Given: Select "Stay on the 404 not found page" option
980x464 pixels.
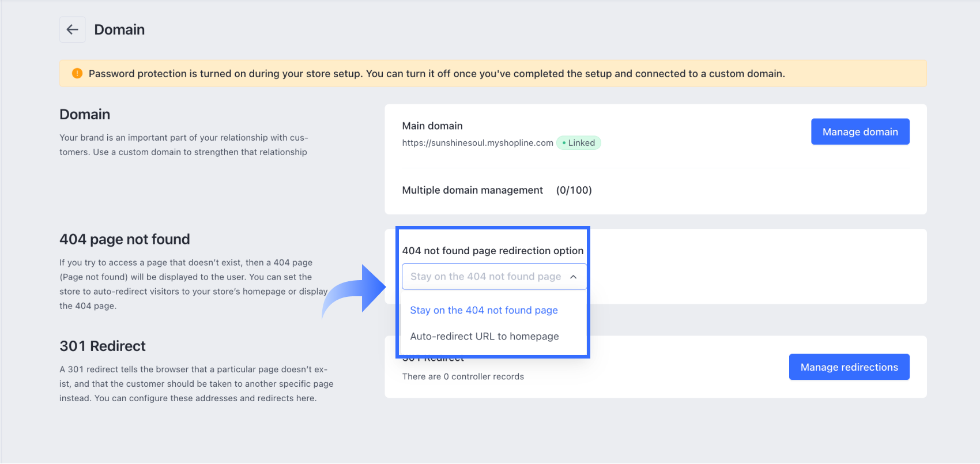Looking at the screenshot, I should [x=484, y=310].
